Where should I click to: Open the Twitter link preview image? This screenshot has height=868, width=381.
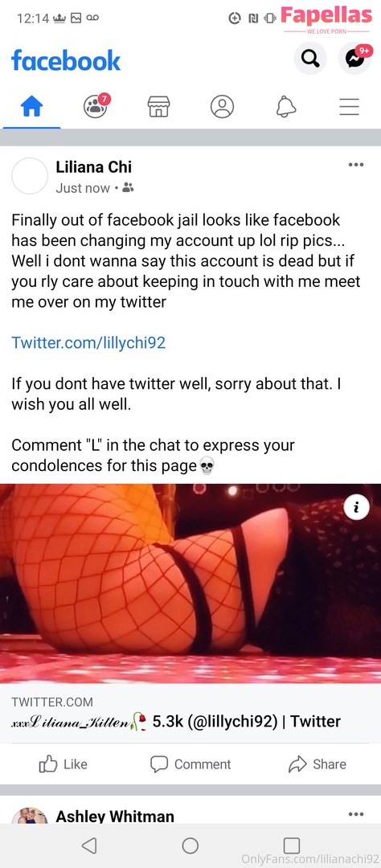pyautogui.click(x=190, y=583)
